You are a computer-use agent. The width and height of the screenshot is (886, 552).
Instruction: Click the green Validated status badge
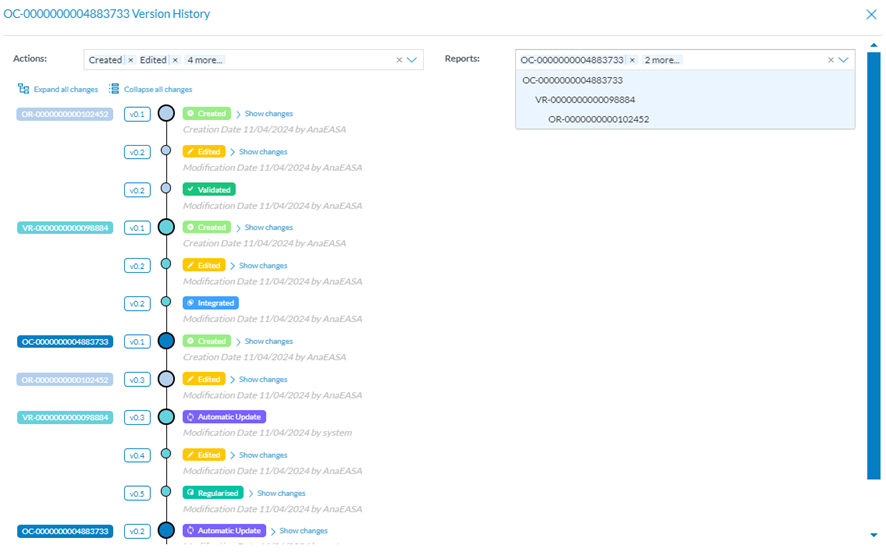209,189
